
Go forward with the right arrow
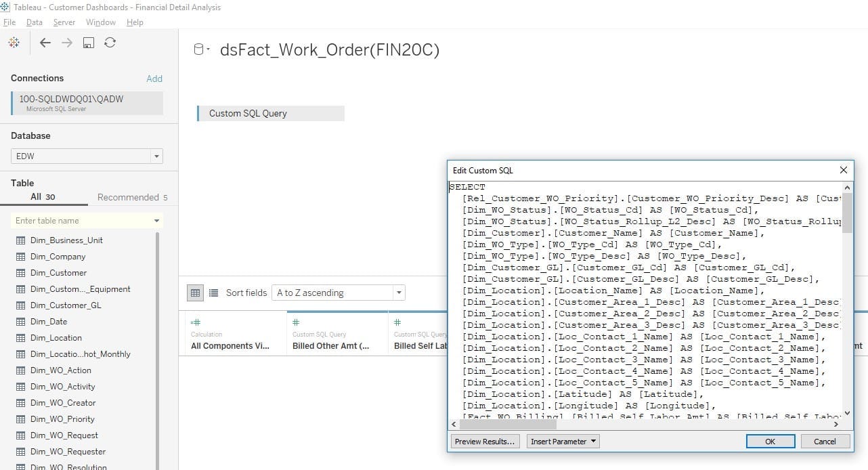click(x=67, y=43)
